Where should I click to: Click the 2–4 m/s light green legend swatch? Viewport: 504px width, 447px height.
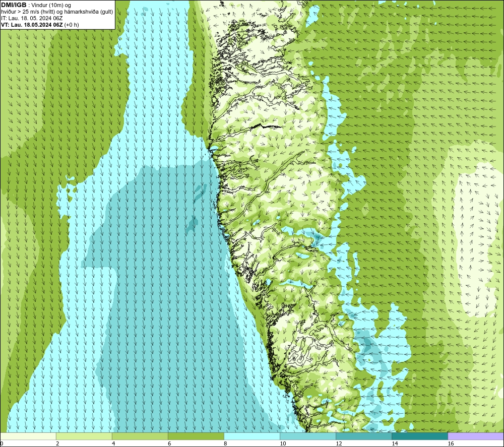click(x=84, y=436)
